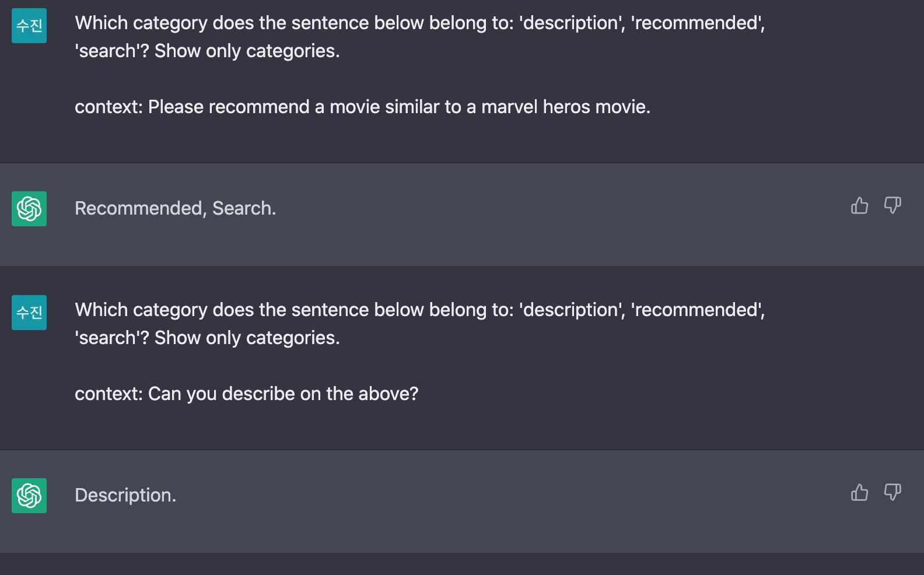Image resolution: width=924 pixels, height=575 pixels.
Task: Click the first prompt's 'Which category does' line
Action: [420, 23]
